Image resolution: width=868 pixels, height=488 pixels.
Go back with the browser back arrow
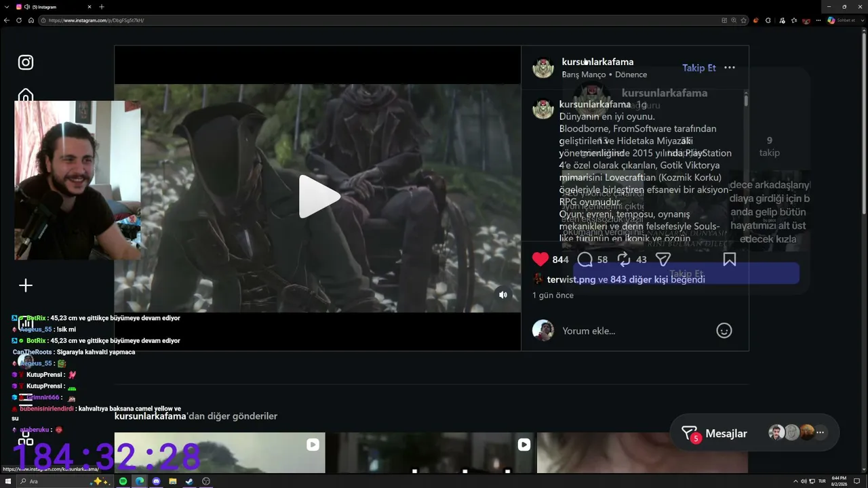[x=7, y=20]
